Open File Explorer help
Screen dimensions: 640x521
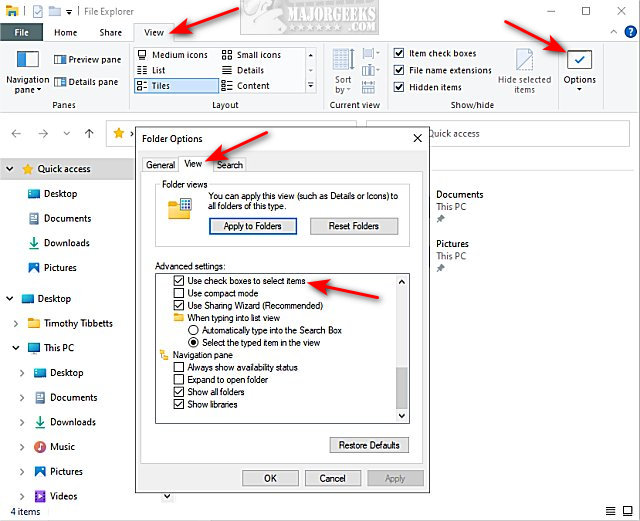[630, 31]
